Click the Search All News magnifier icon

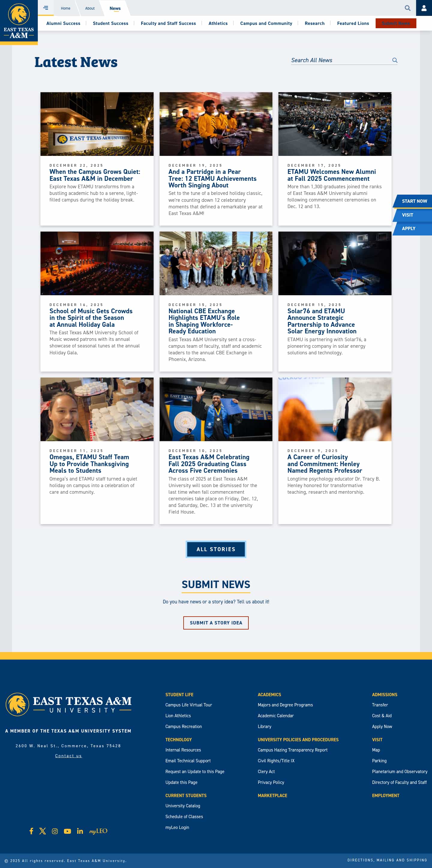(x=395, y=60)
